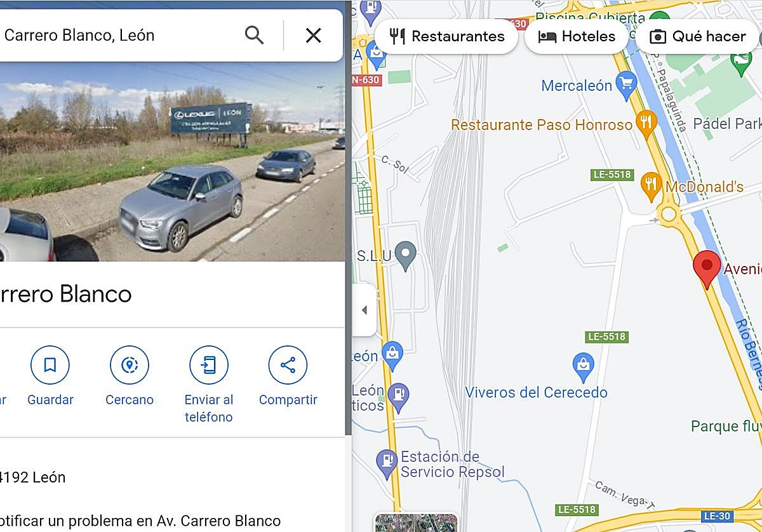Click the Viveros del Cerecedo shop marker
Viewport: 762px width, 532px height.
click(x=583, y=365)
